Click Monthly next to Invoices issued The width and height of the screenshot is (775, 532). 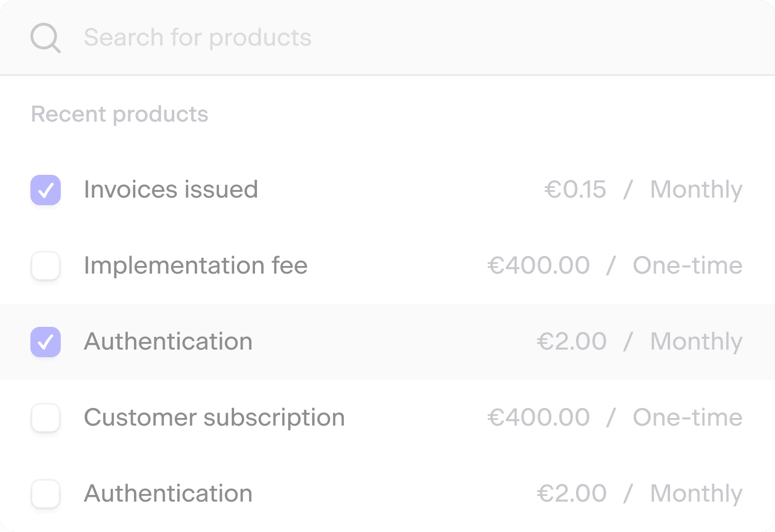point(696,190)
